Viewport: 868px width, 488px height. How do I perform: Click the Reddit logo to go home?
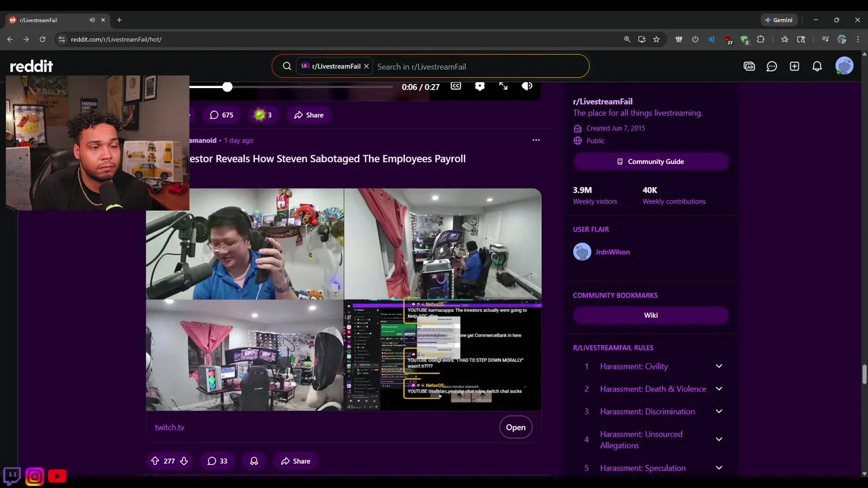(x=31, y=66)
